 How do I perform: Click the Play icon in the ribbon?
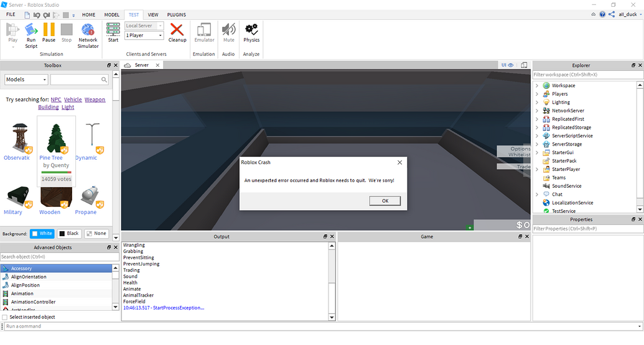coord(12,30)
